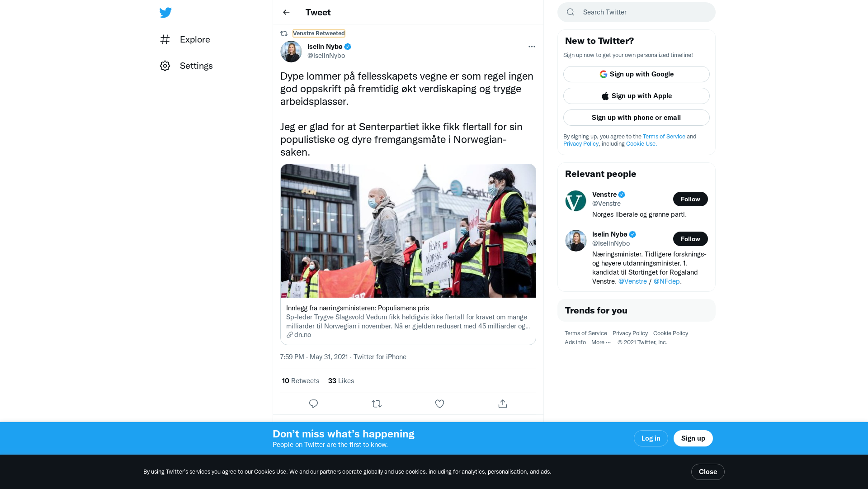Click Twitter for iPhone source link

pyautogui.click(x=380, y=357)
